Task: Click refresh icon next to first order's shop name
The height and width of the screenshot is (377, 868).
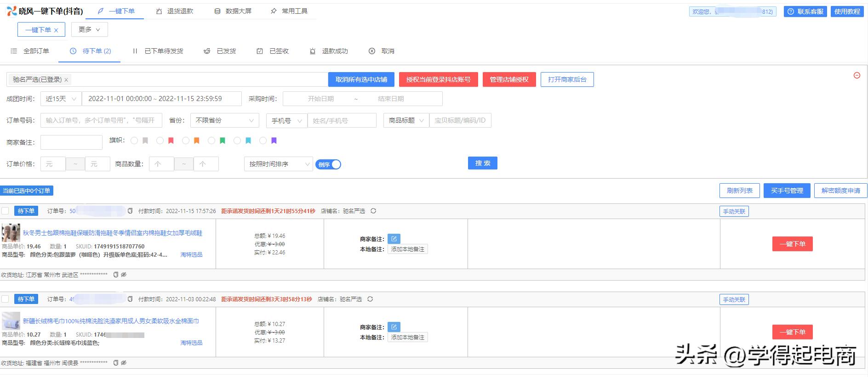Action: pyautogui.click(x=373, y=211)
